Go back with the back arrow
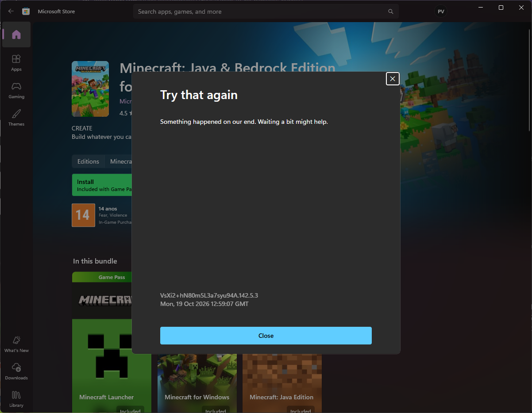The width and height of the screenshot is (532, 413). click(x=11, y=11)
